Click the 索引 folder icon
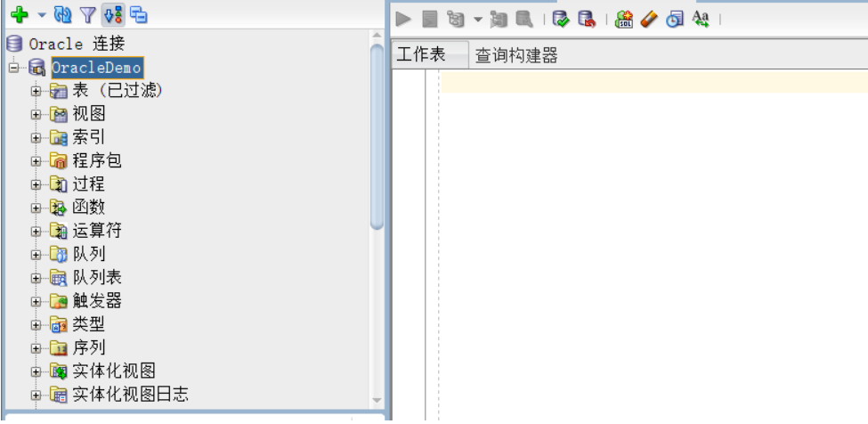This screenshot has height=424, width=868. click(59, 138)
